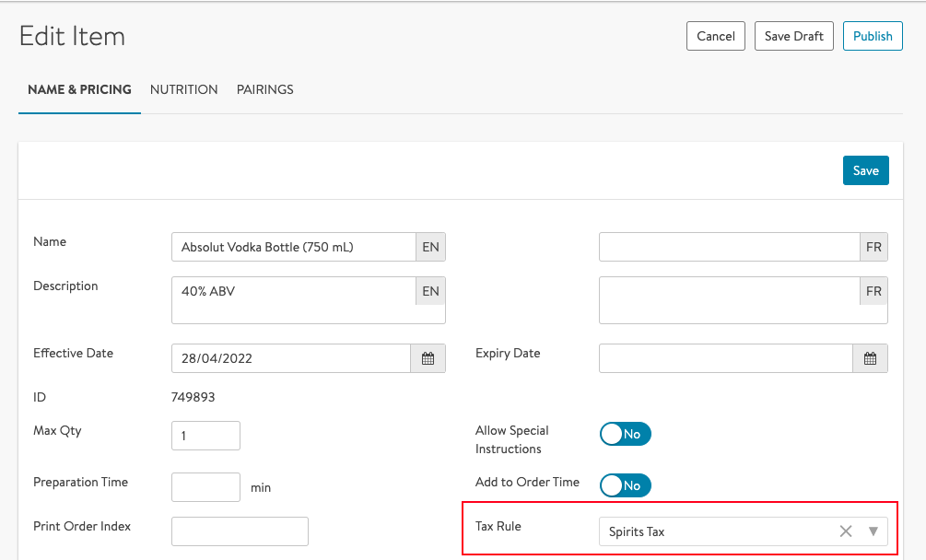
Task: Select the Name & Pricing tab
Action: 79,89
